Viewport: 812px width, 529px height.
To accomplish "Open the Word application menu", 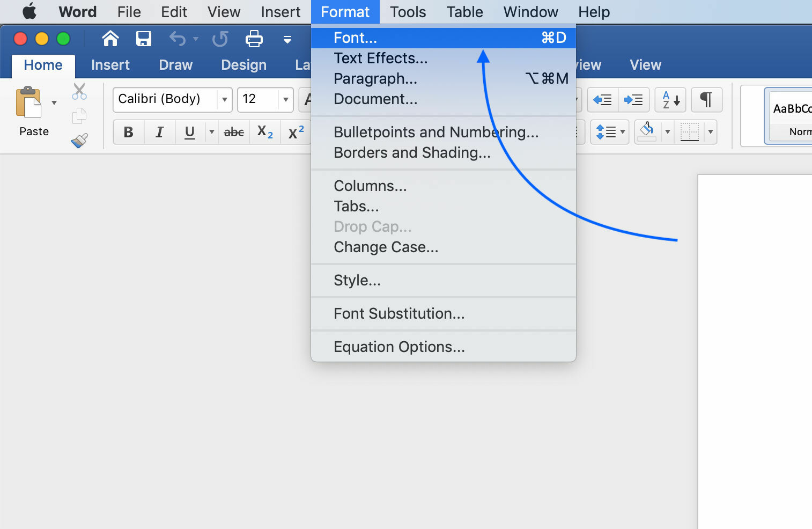I will coord(78,12).
